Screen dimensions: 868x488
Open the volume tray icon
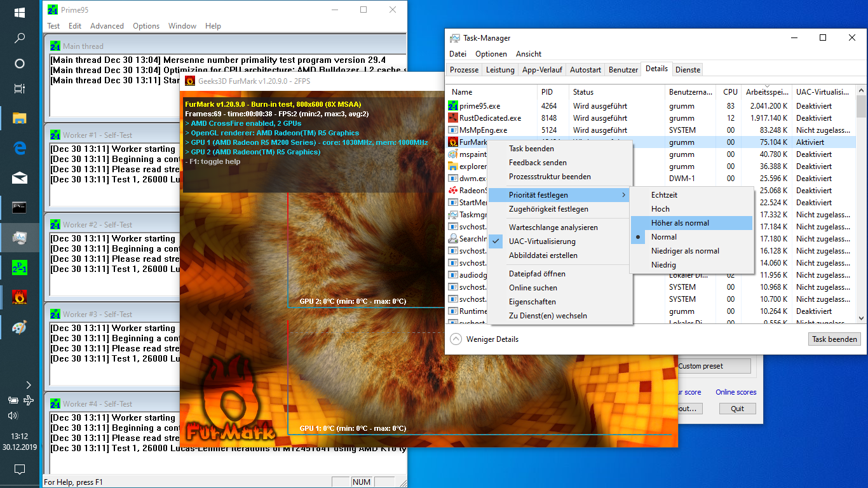coord(13,416)
